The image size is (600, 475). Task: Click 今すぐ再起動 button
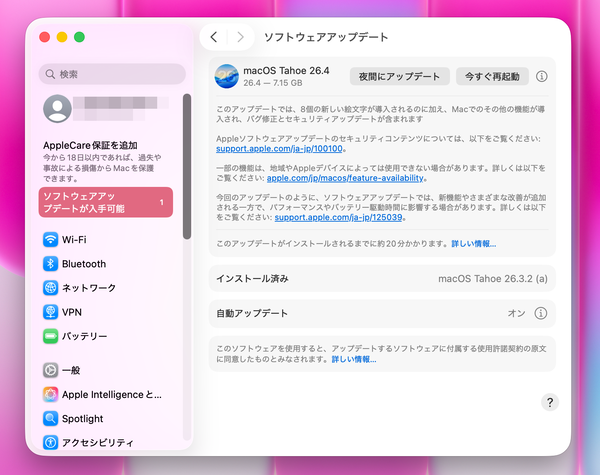492,77
